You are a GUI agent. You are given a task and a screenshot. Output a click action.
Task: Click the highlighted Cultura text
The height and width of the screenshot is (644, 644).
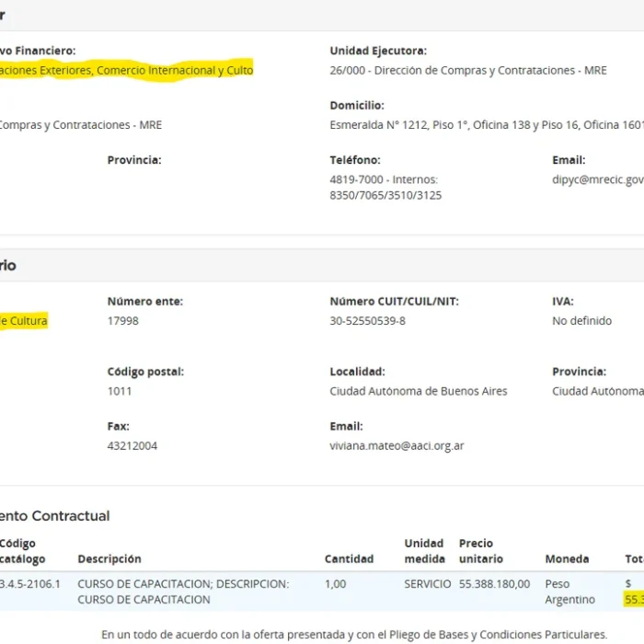point(23,321)
